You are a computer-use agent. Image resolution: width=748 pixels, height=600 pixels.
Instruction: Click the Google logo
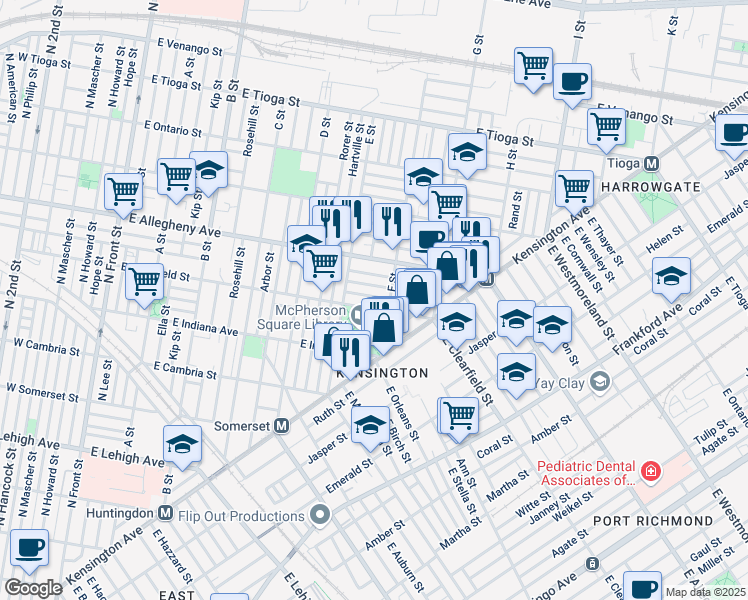(33, 588)
